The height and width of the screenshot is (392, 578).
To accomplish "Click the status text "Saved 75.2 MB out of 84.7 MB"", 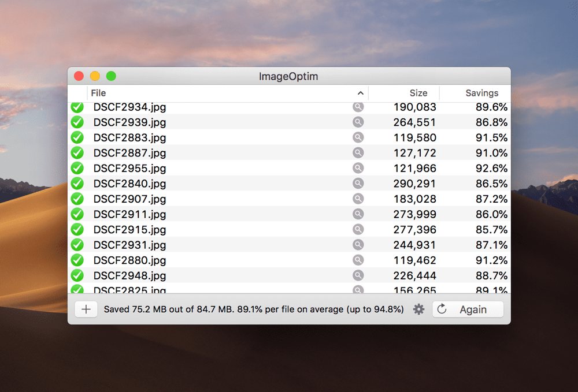I will point(168,309).
